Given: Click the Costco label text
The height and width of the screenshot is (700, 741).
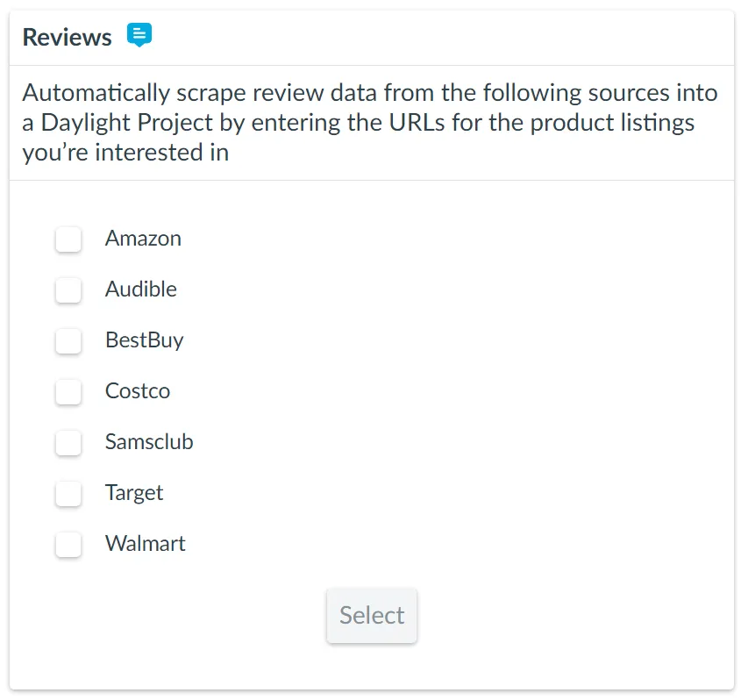Looking at the screenshot, I should (138, 391).
